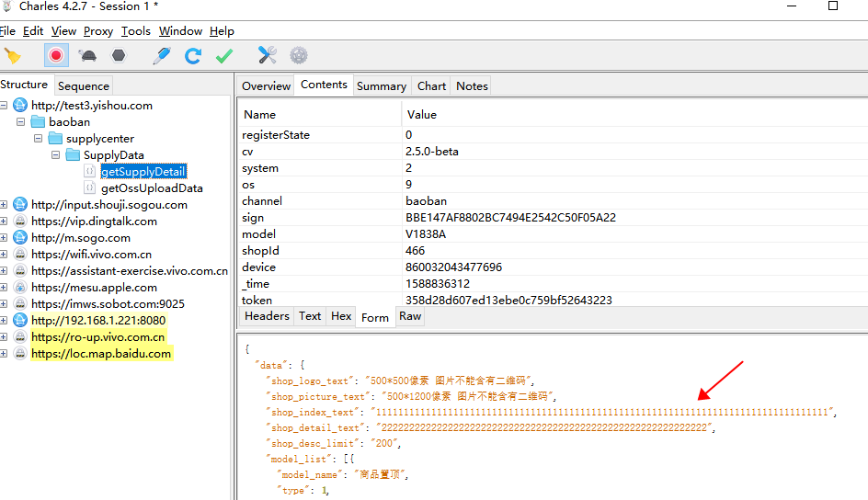The height and width of the screenshot is (500, 868).
Task: Collapse the baoban folder
Action: coord(21,121)
